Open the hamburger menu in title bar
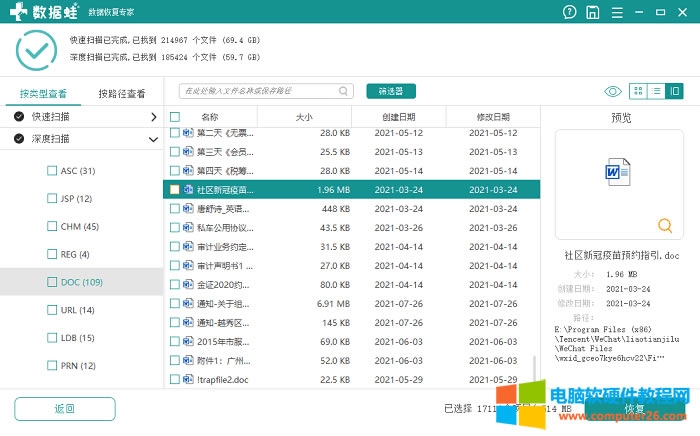This screenshot has width=700, height=436. pyautogui.click(x=617, y=12)
